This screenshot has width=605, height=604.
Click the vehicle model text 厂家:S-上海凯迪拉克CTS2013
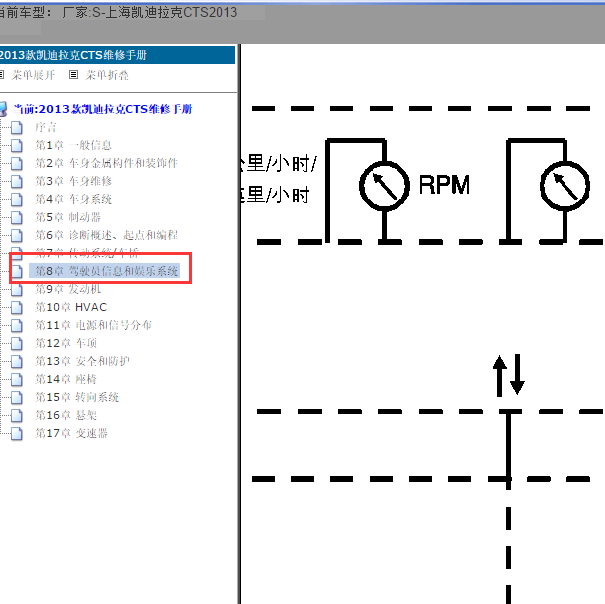[x=150, y=12]
